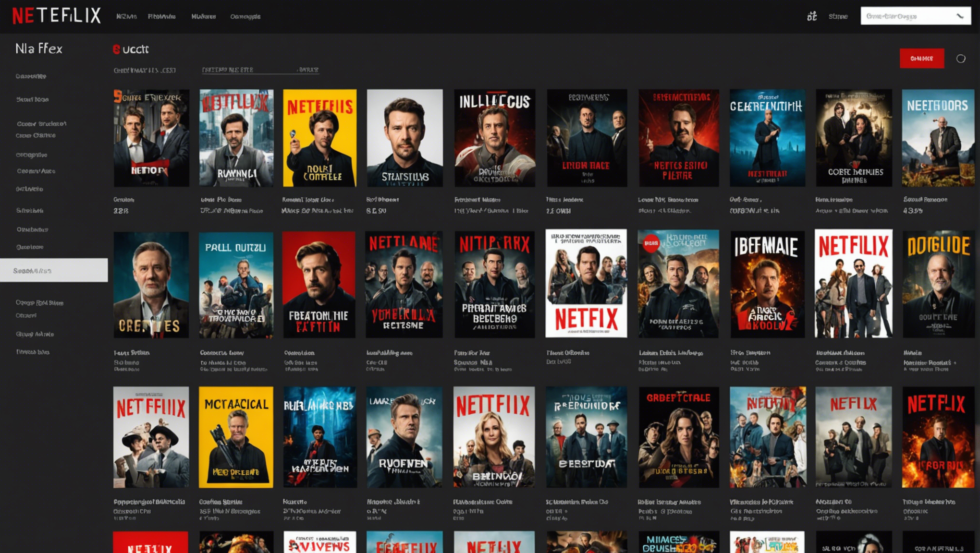Viewport: 980px width, 553px height.
Task: Open the white NETFILIX group poster, second row
Action: tap(854, 283)
